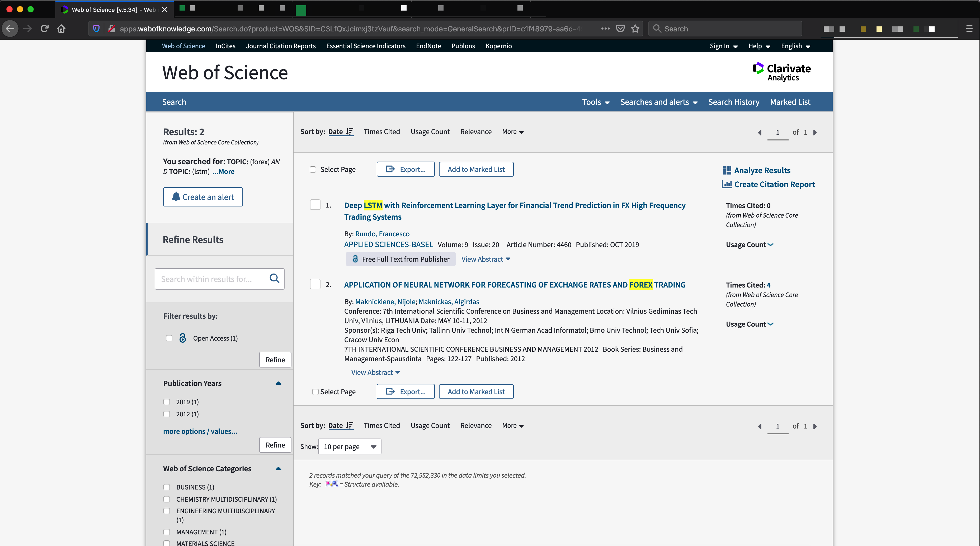Click the browser reload page icon
Screen dimensions: 980x546
(x=45, y=29)
